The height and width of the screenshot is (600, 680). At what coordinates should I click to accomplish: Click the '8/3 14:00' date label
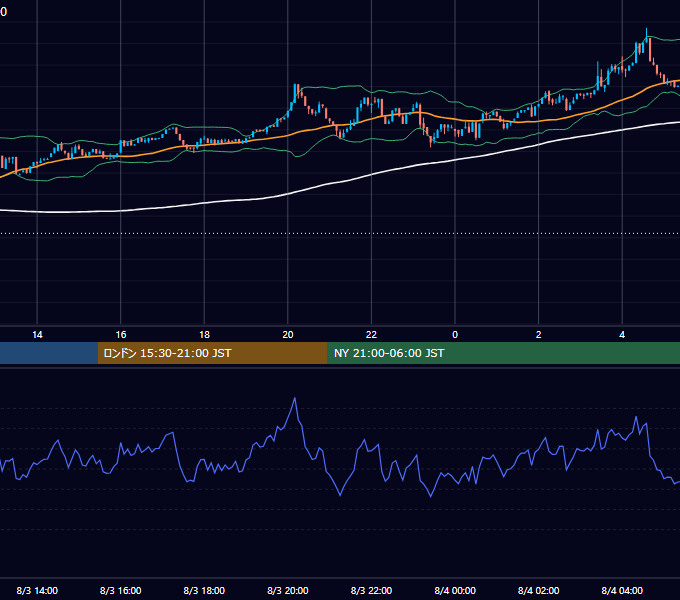37,590
